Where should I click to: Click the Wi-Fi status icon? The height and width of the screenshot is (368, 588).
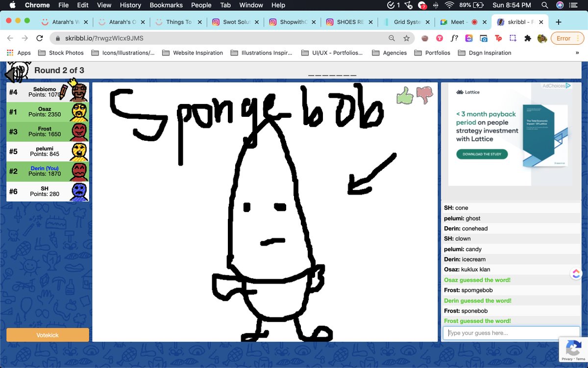click(449, 5)
